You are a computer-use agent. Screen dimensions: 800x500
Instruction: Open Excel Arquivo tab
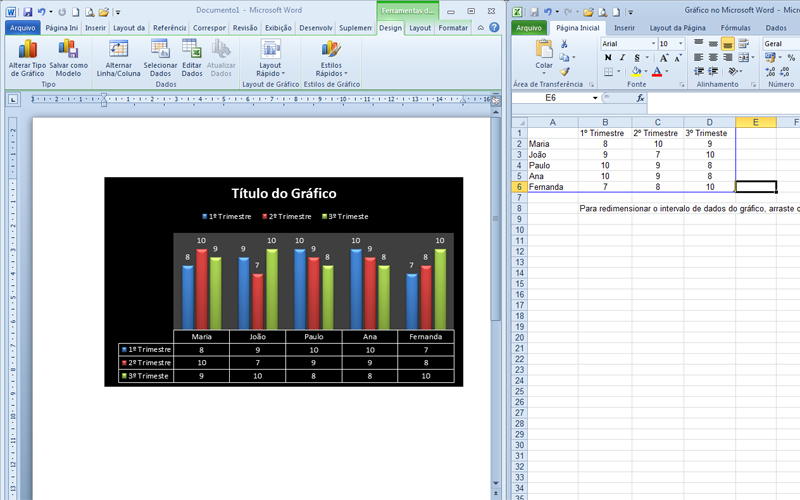tap(529, 28)
